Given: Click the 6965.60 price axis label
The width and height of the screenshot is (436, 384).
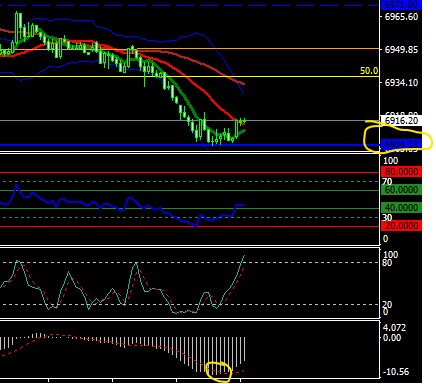Looking at the screenshot, I should 401,17.
